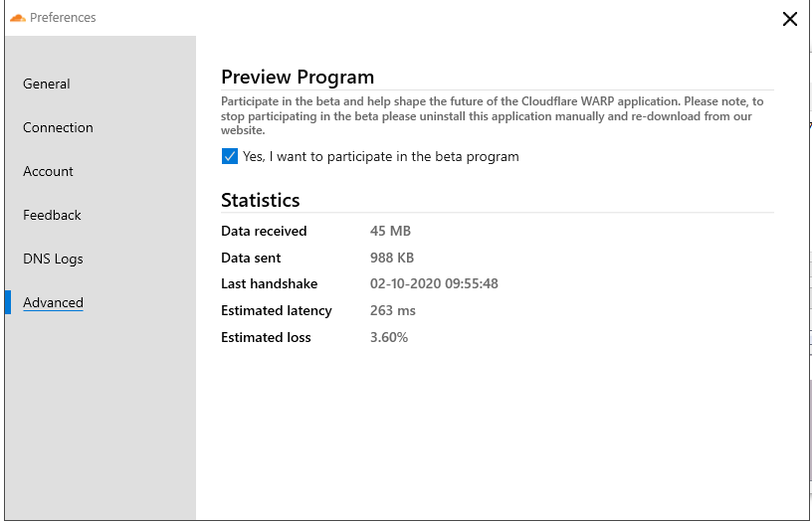Open the Feedback tab

click(x=52, y=215)
